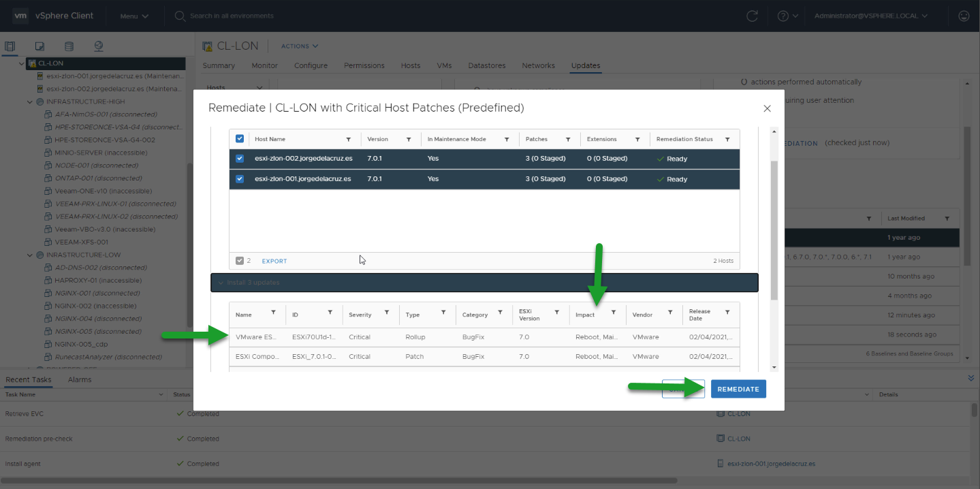Filter the Release Date column

point(727,312)
